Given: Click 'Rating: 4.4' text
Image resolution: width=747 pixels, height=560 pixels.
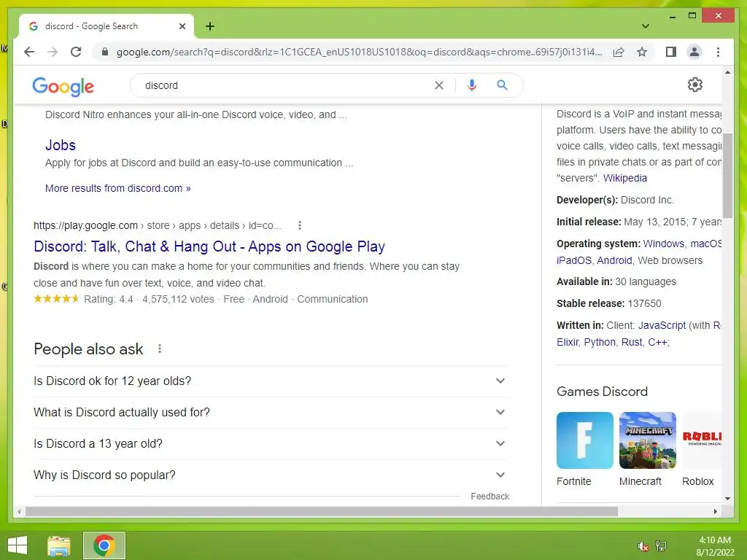Looking at the screenshot, I should click(x=108, y=299).
